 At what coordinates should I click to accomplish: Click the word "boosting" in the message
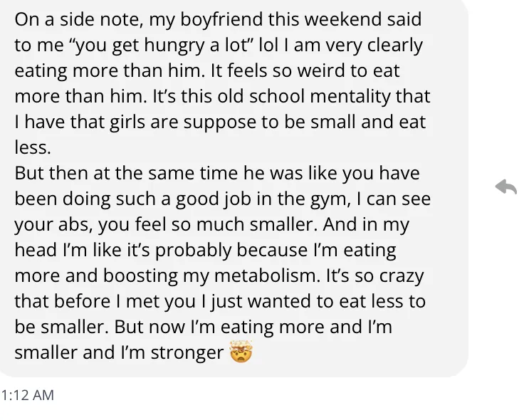click(x=140, y=276)
